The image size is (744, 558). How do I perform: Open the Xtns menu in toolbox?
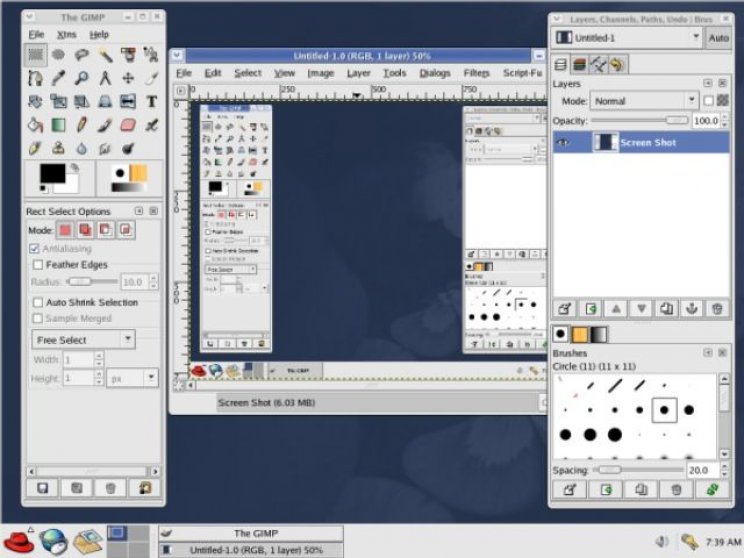pyautogui.click(x=66, y=35)
